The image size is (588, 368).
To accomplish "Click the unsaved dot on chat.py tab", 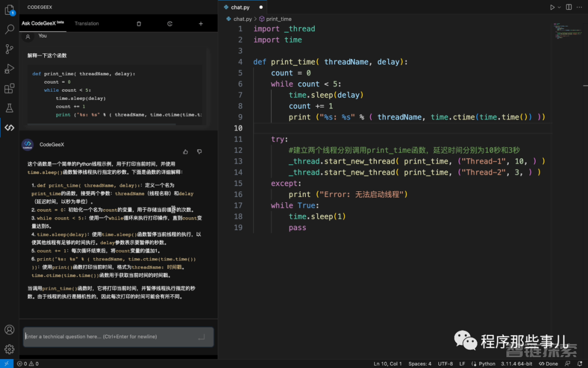I will point(261,7).
